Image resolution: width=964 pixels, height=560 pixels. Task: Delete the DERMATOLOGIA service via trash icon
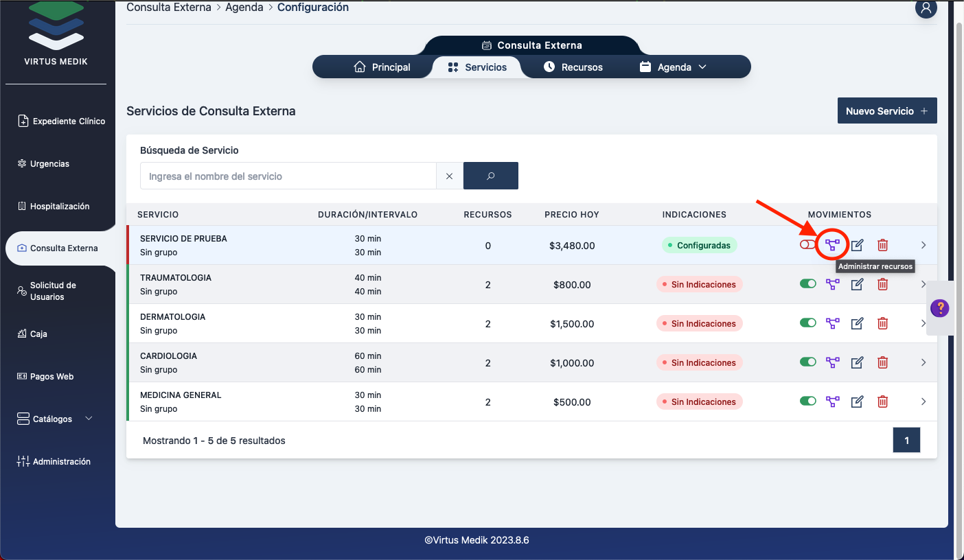coord(882,323)
